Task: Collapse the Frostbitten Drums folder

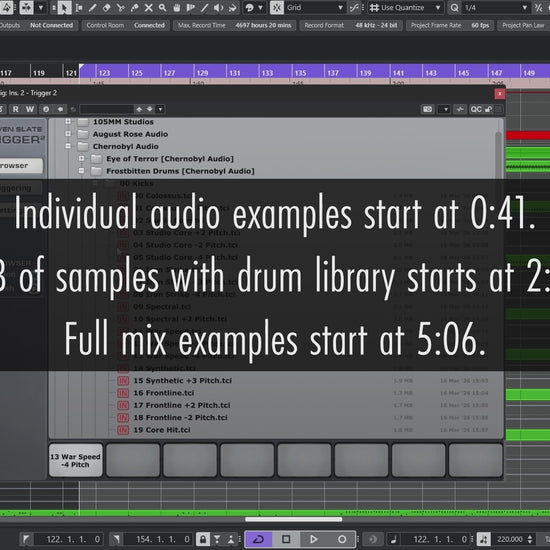Action: click(81, 170)
